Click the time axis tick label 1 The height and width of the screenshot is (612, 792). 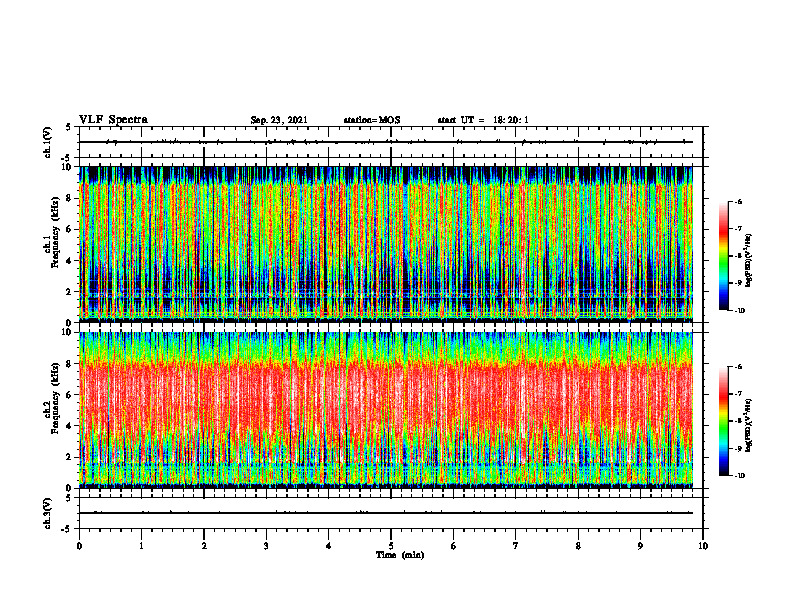141,546
